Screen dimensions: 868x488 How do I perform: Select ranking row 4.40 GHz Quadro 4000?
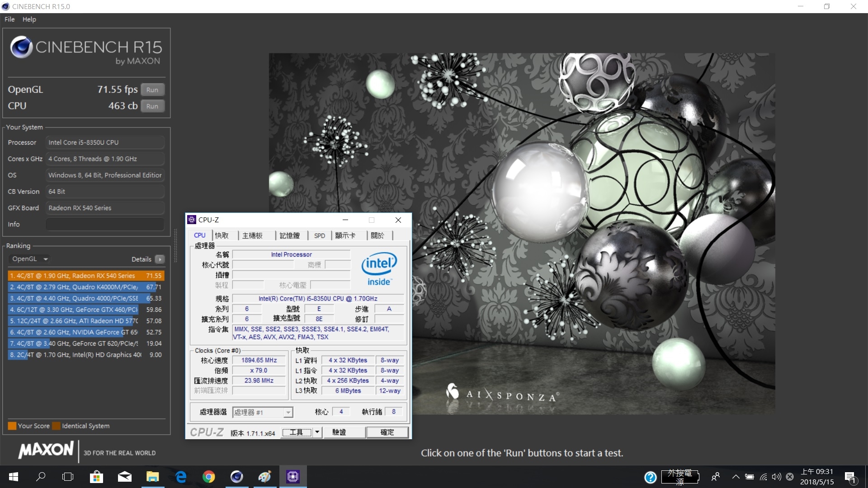(86, 298)
